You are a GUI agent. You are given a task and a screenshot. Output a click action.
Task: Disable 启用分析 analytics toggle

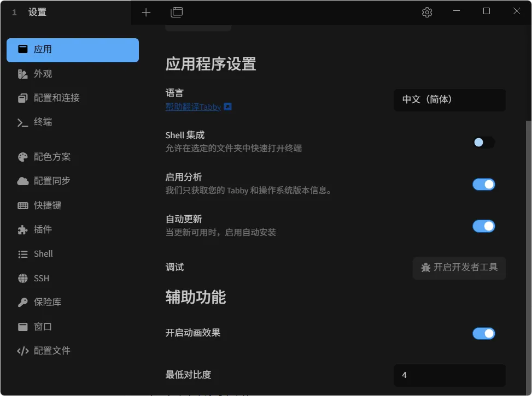point(483,184)
